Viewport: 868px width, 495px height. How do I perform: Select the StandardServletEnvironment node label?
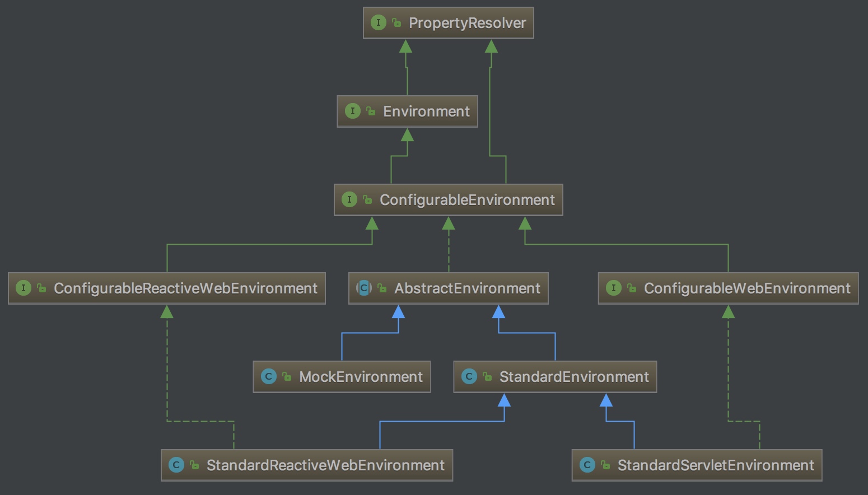pos(716,465)
